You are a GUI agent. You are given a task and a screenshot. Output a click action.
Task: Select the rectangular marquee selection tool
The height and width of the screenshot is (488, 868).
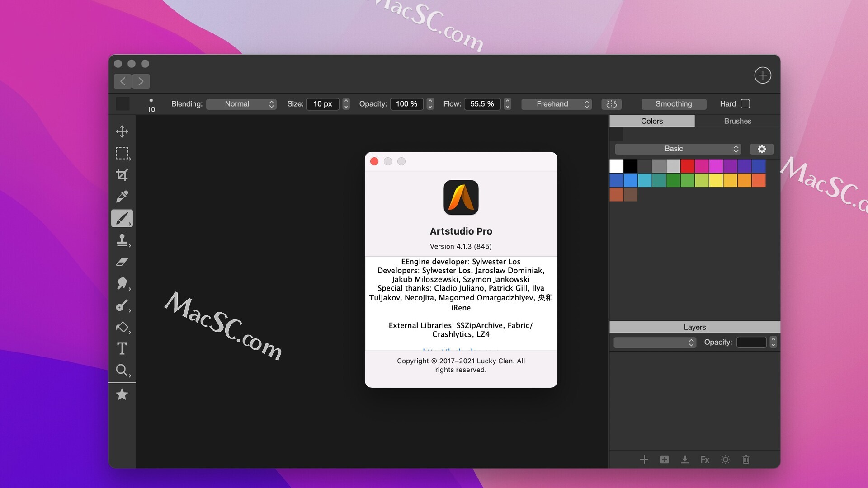(x=122, y=153)
